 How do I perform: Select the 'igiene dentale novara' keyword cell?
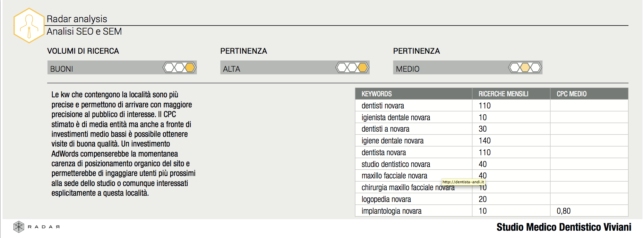click(x=392, y=141)
